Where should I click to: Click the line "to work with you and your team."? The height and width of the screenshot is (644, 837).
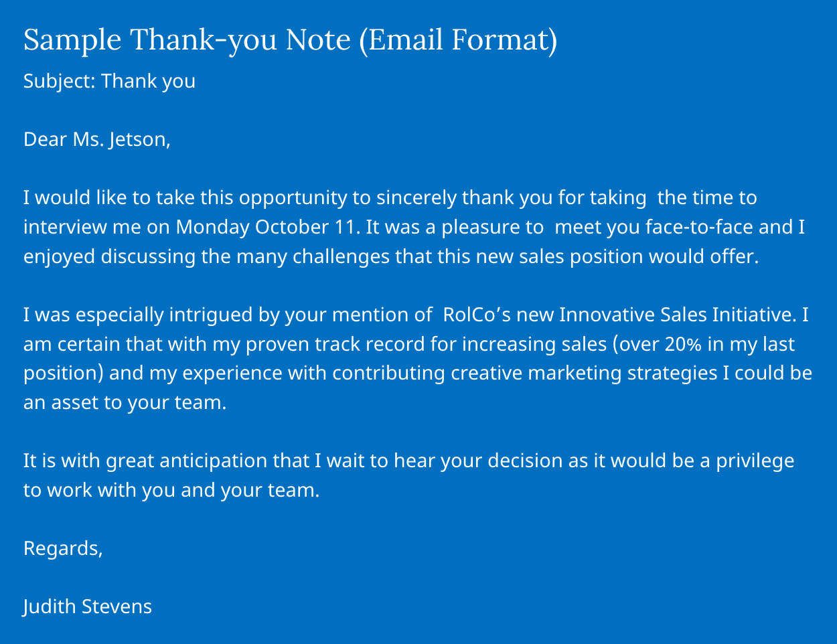[x=171, y=490]
